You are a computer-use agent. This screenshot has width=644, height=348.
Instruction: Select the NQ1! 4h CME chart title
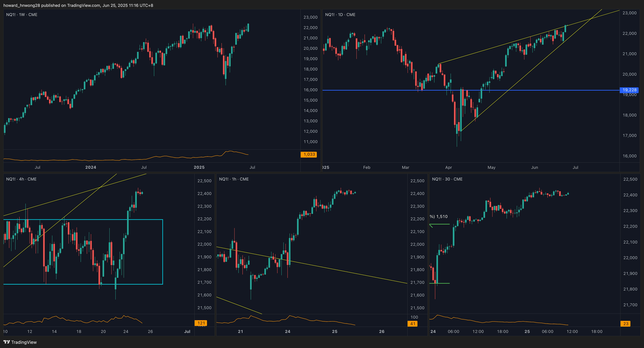[x=21, y=179]
